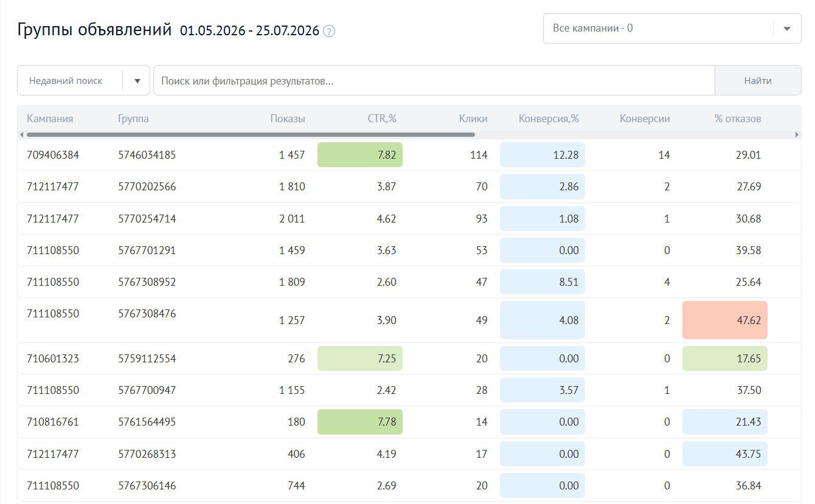This screenshot has height=504, width=815.
Task: Select group 5767701291 cell
Action: point(147,250)
